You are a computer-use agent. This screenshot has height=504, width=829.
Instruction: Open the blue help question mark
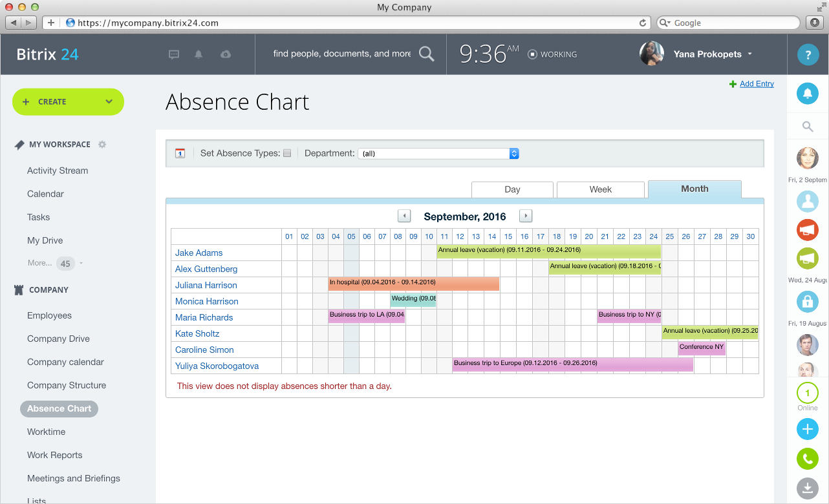(807, 55)
